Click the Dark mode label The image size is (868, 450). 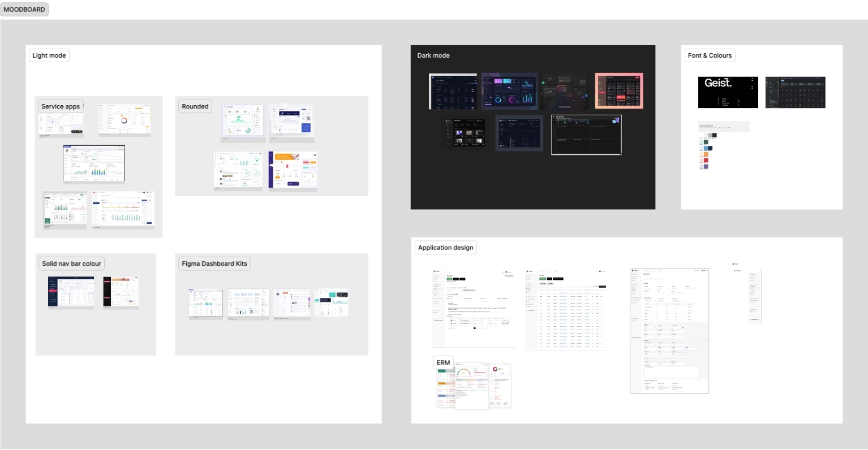coord(433,55)
